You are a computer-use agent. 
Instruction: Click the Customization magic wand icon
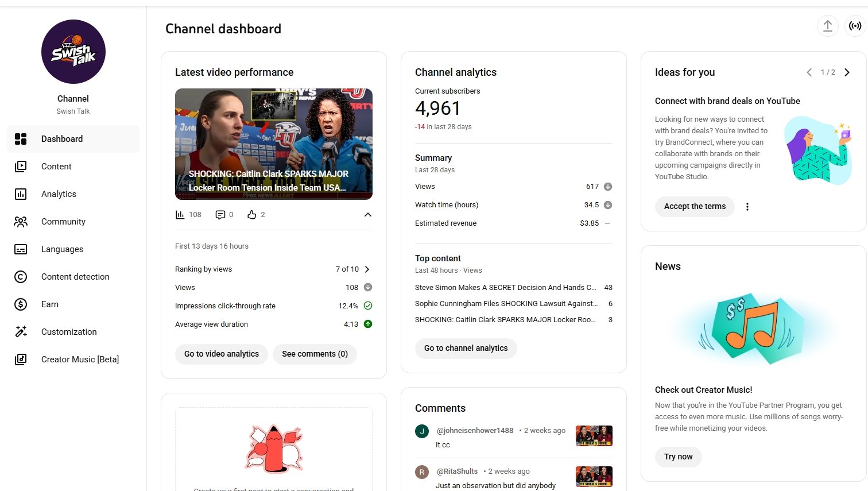(21, 332)
